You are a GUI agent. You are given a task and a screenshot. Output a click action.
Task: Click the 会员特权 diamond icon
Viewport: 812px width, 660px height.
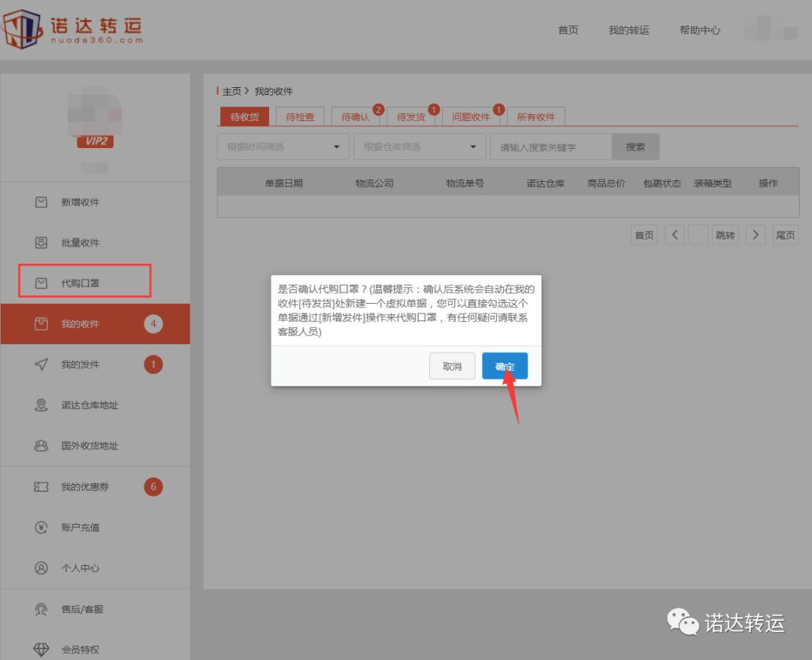point(41,649)
